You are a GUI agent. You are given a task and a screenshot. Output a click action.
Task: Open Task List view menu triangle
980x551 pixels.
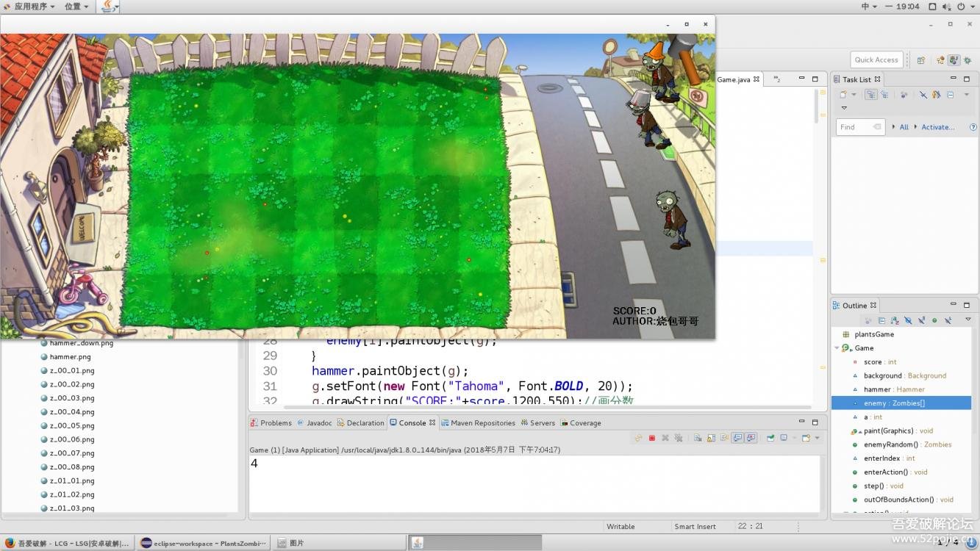coord(844,108)
